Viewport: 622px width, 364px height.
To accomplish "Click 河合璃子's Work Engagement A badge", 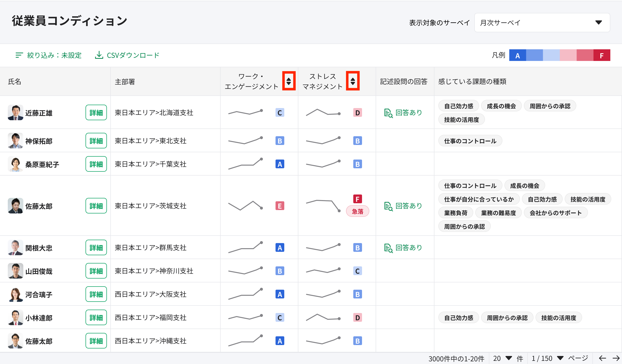I will (x=280, y=294).
